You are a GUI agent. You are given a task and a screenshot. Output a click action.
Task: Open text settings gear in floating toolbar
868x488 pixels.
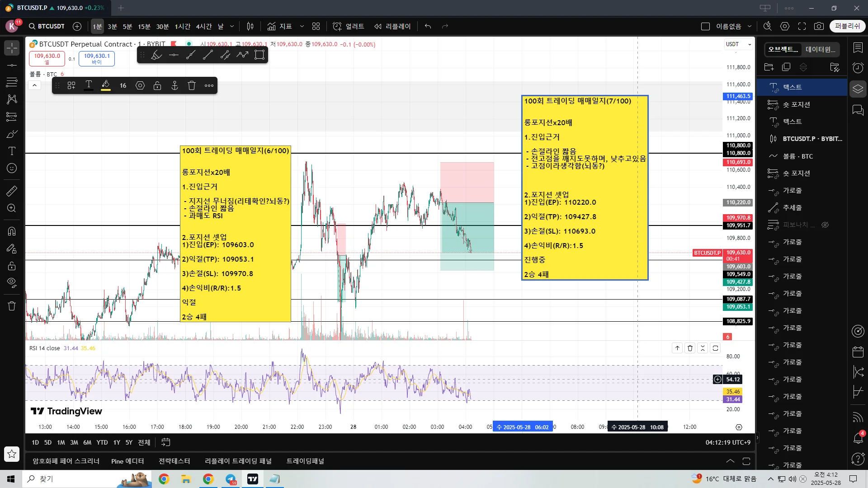coord(140,85)
